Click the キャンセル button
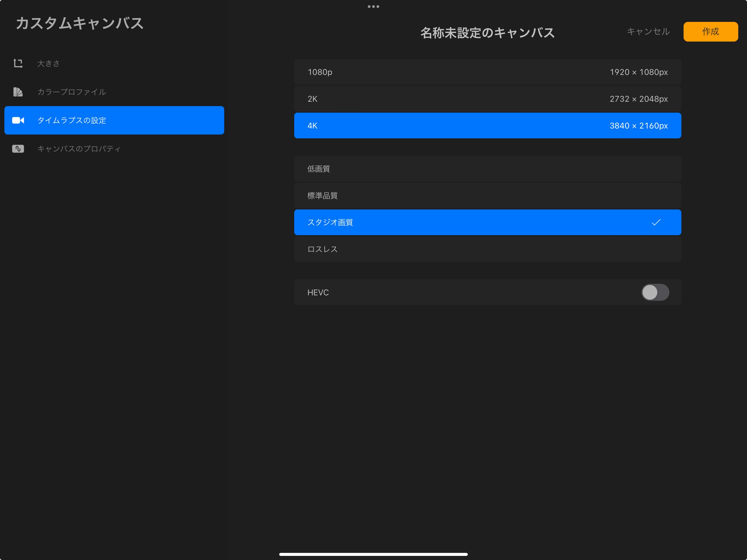Screen dimensions: 747x560 pos(648,31)
